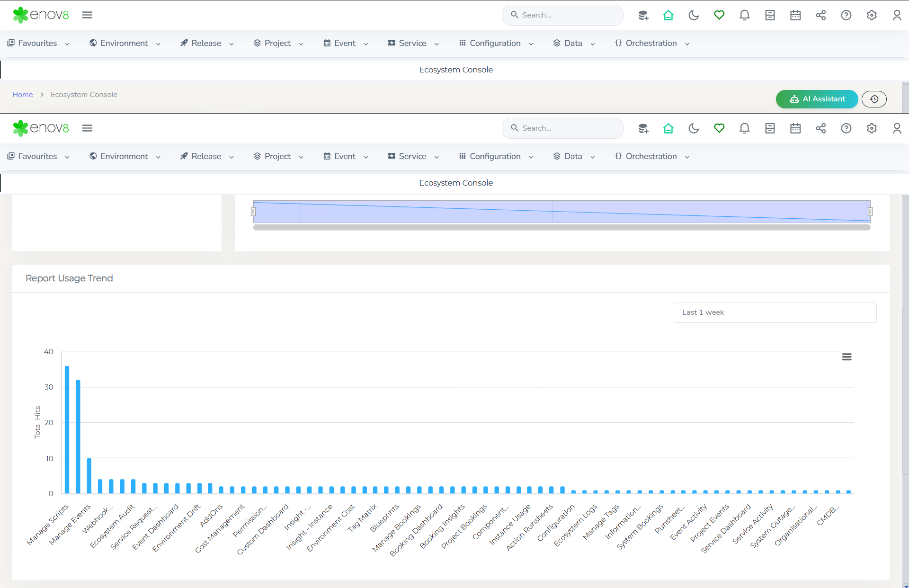
Task: Open settings gear icon in lower header
Action: (872, 128)
